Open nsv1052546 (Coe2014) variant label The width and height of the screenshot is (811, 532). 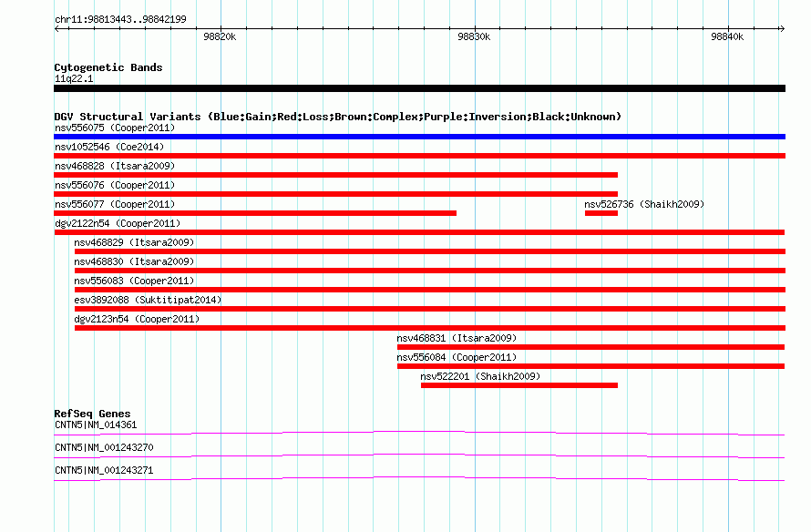coord(109,147)
